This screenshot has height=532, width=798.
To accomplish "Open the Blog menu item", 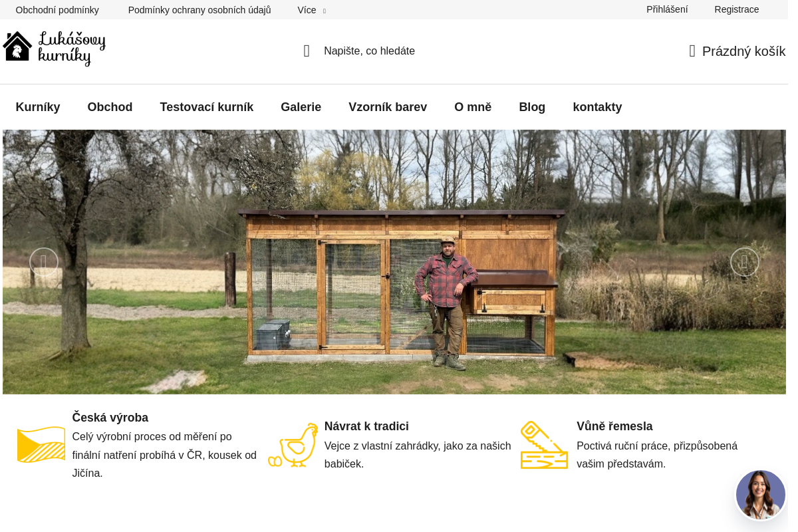I will [532, 107].
